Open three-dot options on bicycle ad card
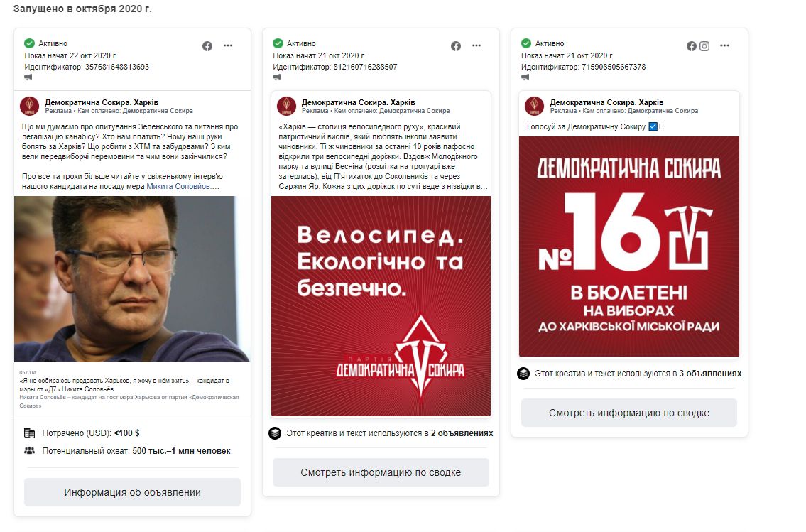806x532 pixels. tap(476, 45)
